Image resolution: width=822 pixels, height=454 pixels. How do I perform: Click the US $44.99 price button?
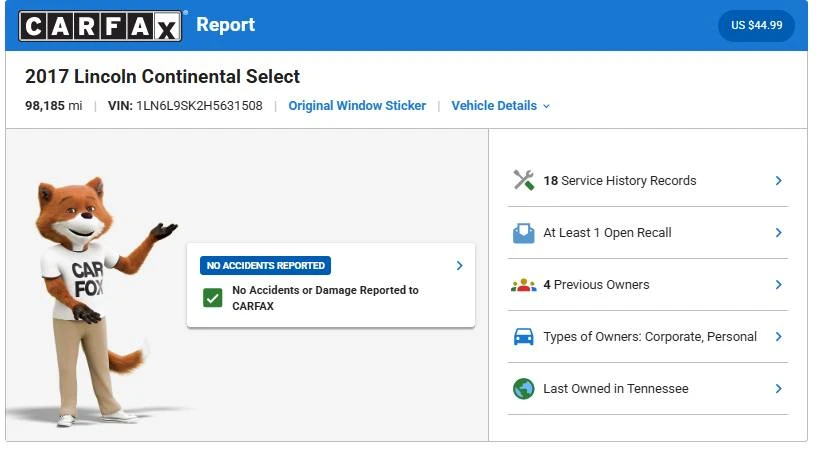point(756,25)
